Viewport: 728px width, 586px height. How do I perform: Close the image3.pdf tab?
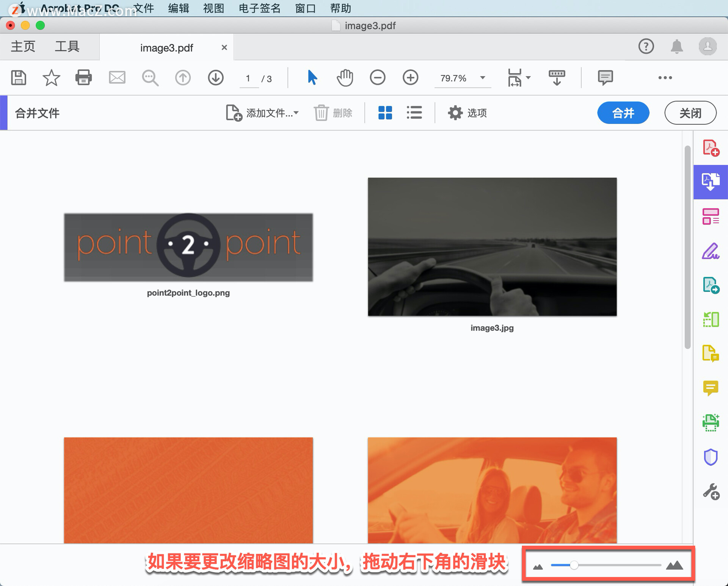point(224,47)
